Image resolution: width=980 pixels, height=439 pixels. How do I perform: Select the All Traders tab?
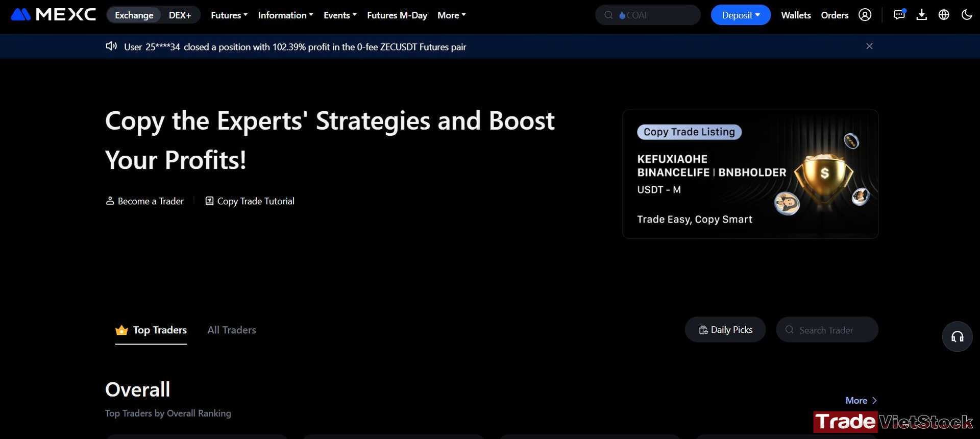pos(232,330)
